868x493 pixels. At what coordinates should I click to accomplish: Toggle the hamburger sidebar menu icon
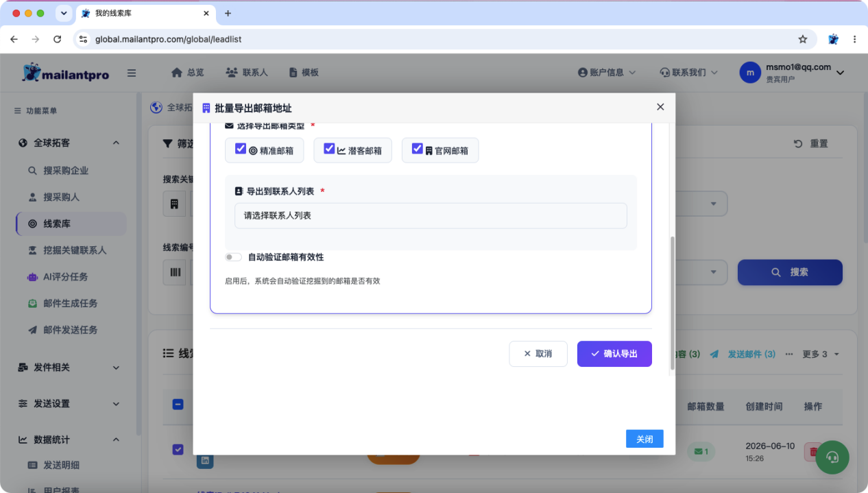tap(132, 73)
